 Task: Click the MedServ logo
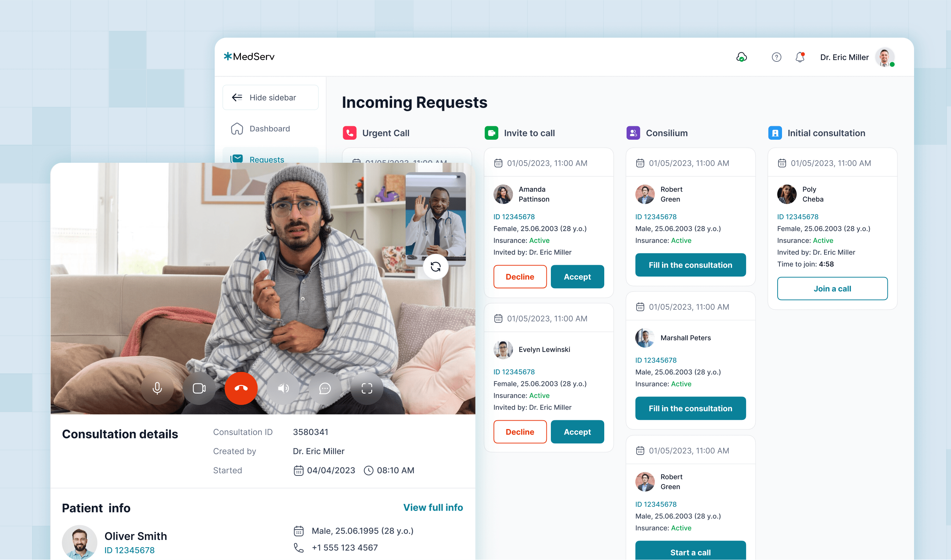tap(249, 57)
